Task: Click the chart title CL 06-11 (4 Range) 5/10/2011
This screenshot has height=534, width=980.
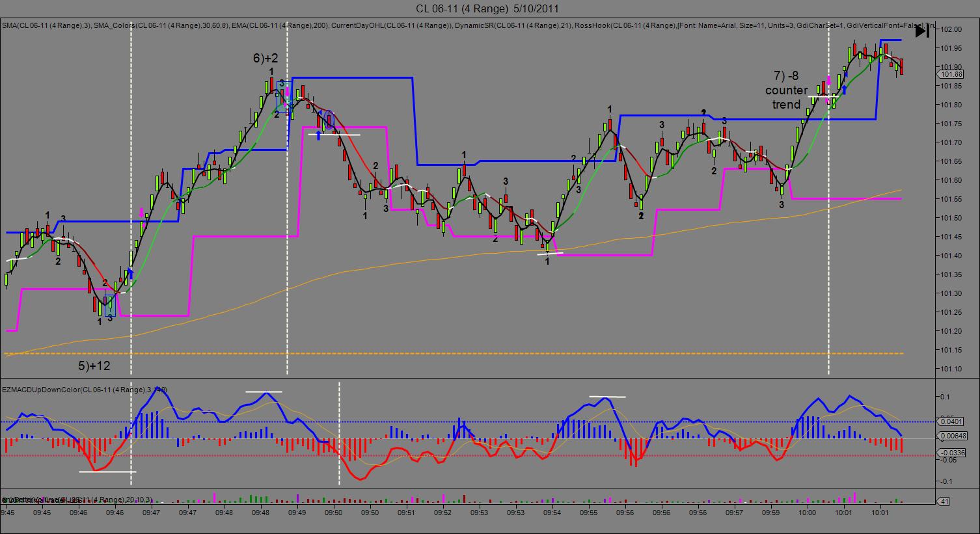Action: (487, 8)
